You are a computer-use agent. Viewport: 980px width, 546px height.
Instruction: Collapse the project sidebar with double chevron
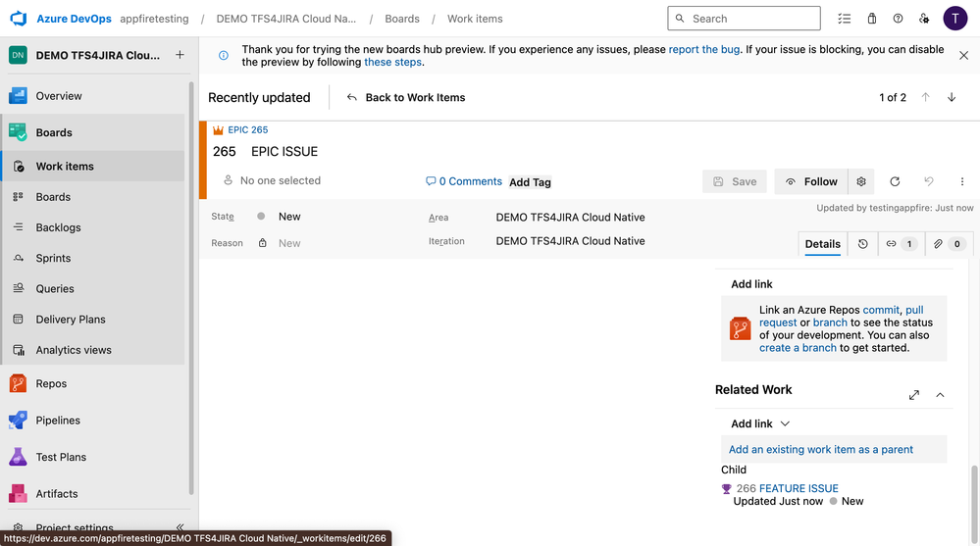coord(180,527)
